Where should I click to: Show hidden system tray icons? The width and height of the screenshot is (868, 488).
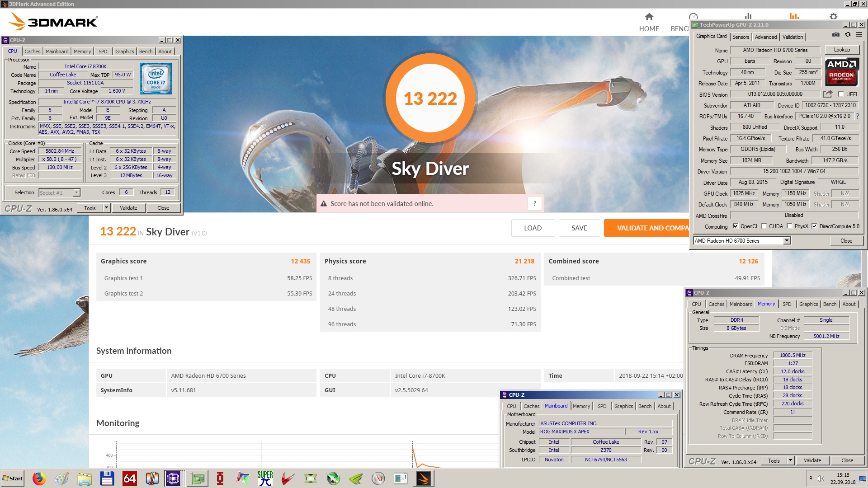[x=811, y=478]
